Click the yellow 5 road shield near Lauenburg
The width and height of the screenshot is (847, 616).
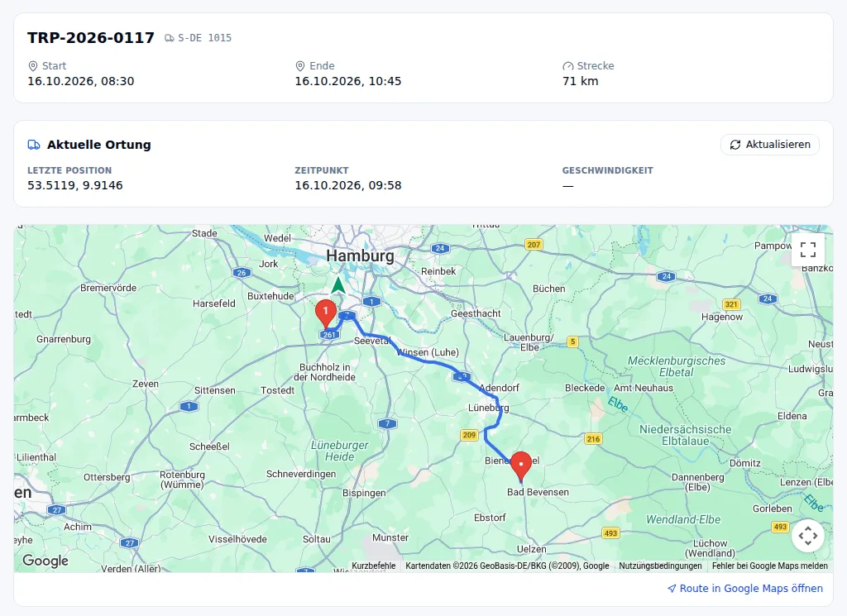[x=572, y=341]
